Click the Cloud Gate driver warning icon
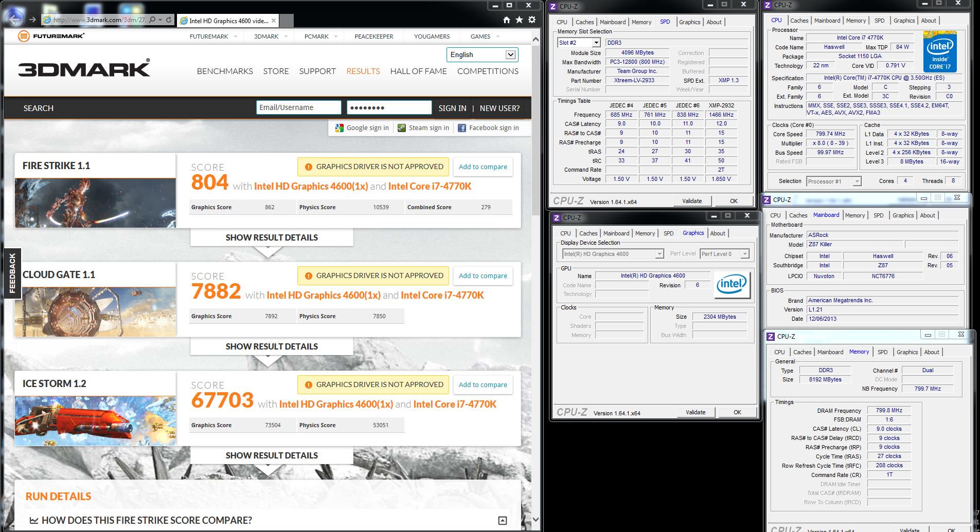 309,276
